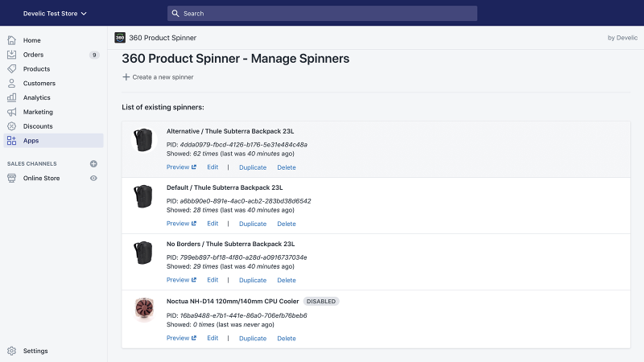
Task: Click the DISABLED badge on Noctua spinner
Action: [x=321, y=301]
